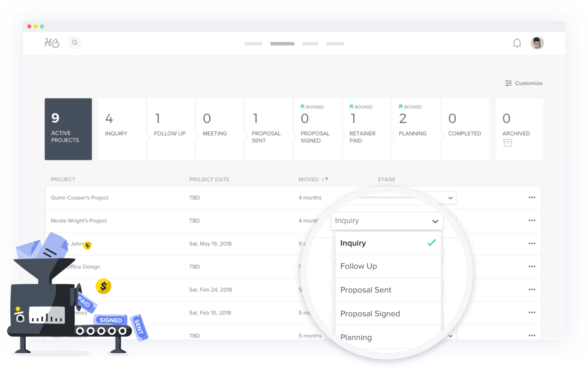This screenshot has width=588, height=368.
Task: Open more options for Feb 10, 2018 row
Action: [532, 312]
